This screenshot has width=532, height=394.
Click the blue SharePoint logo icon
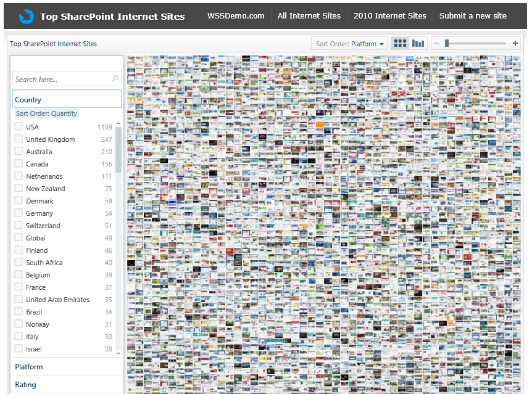coord(26,16)
